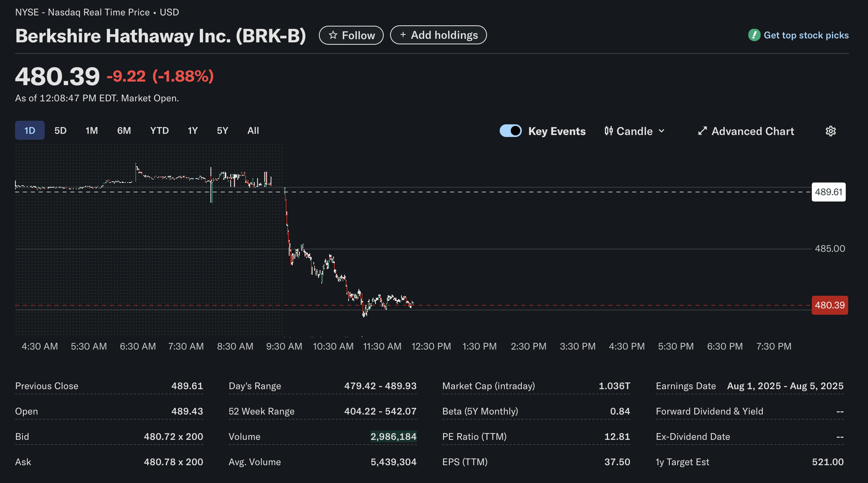Click the (-1.88%) percent change
This screenshot has width=868, height=483.
point(183,76)
